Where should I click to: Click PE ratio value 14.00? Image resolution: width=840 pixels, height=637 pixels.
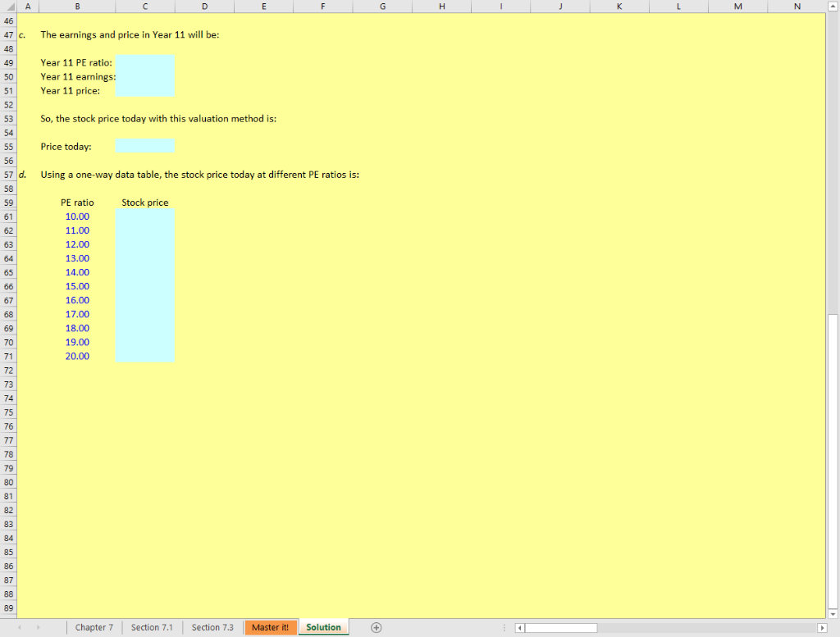click(77, 272)
